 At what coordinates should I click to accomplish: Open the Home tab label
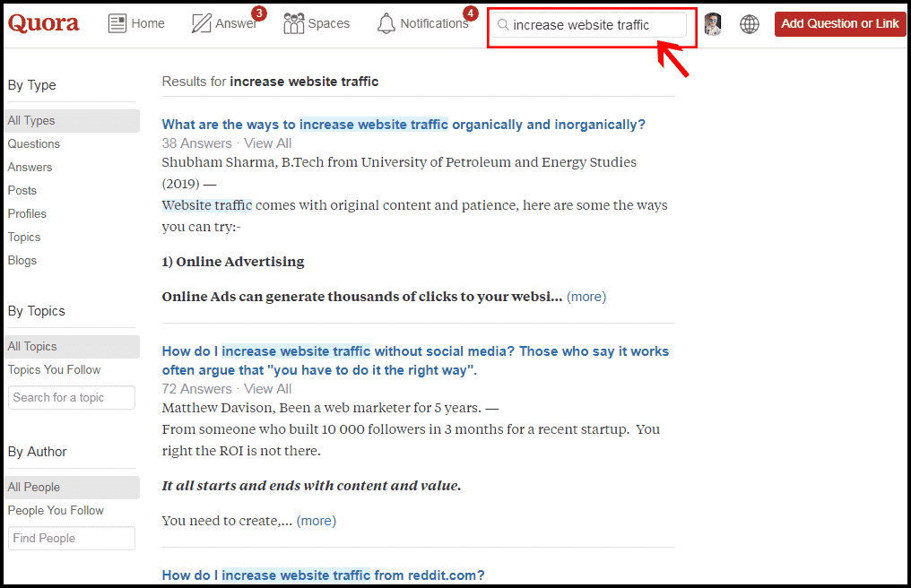coord(148,23)
